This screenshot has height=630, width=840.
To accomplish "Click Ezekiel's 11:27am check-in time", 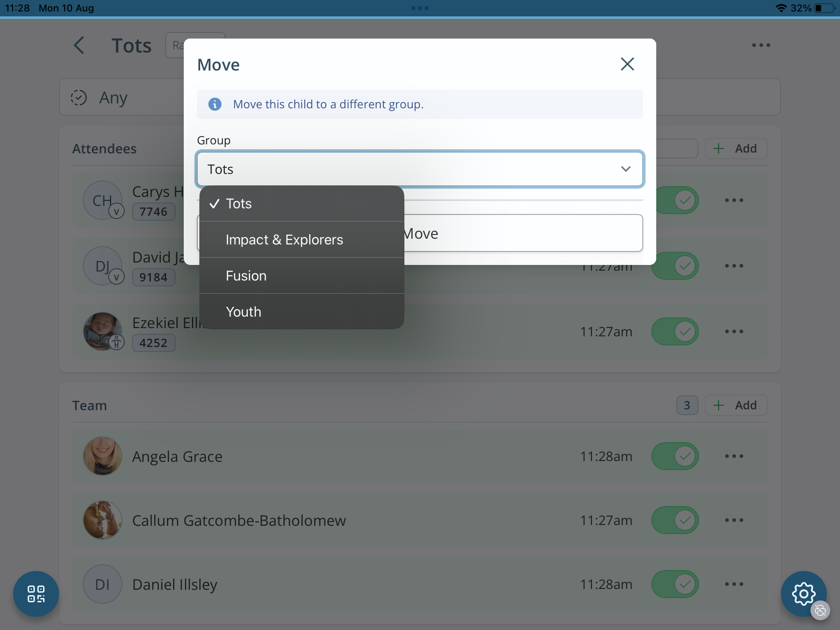I will pos(606,331).
